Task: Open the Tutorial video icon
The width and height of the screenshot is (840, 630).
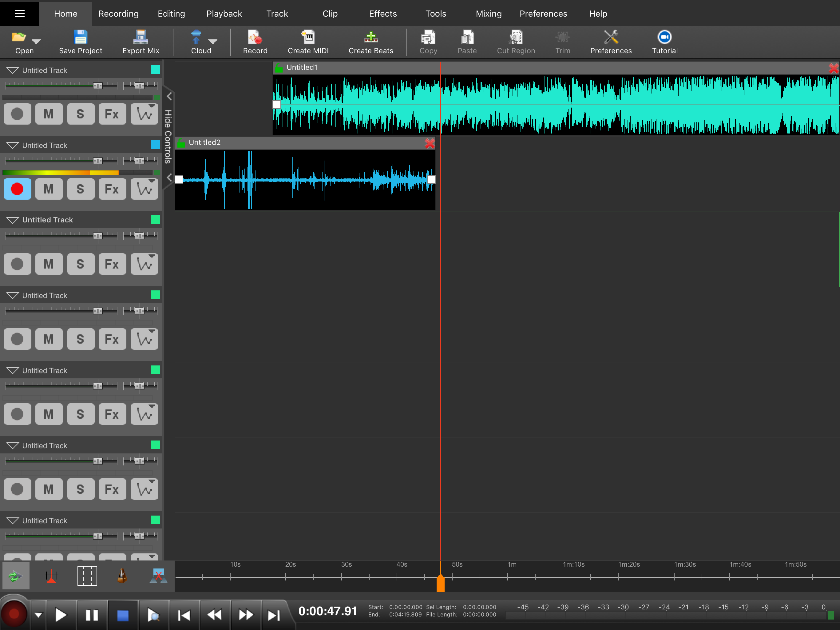Action: pyautogui.click(x=664, y=37)
